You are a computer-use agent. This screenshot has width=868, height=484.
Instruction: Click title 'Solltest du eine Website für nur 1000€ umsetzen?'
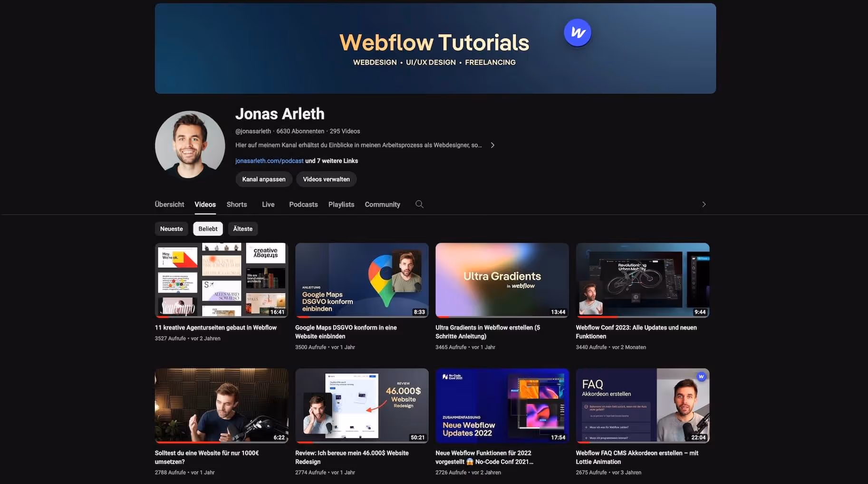click(x=207, y=457)
